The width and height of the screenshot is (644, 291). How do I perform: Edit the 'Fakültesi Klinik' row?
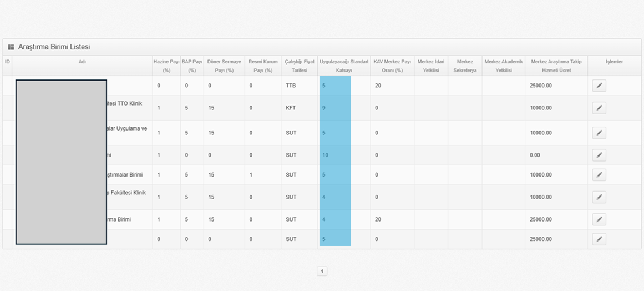[x=599, y=197]
